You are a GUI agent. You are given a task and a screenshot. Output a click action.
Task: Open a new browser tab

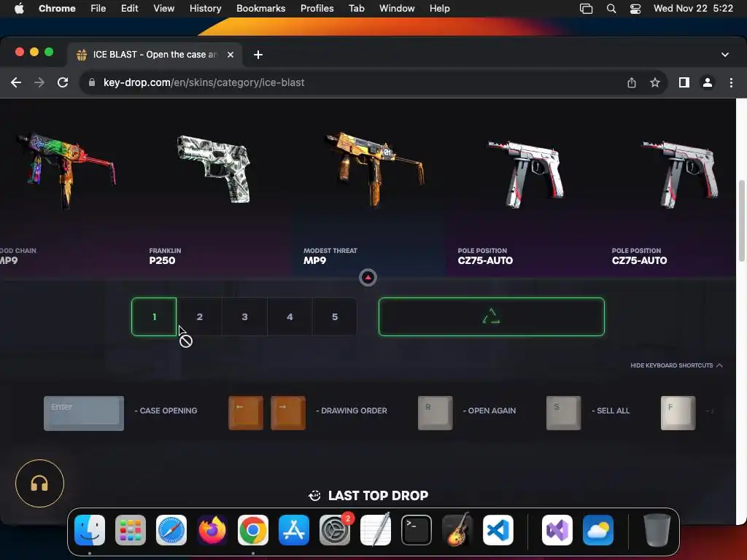(258, 55)
